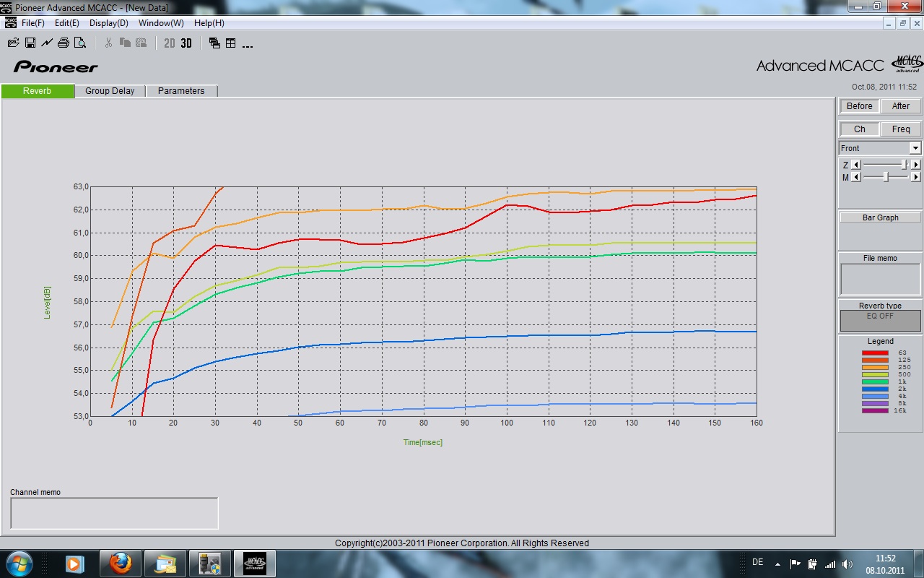Open the Display(D) menu
Viewport: 924px width, 578px height.
[x=109, y=23]
